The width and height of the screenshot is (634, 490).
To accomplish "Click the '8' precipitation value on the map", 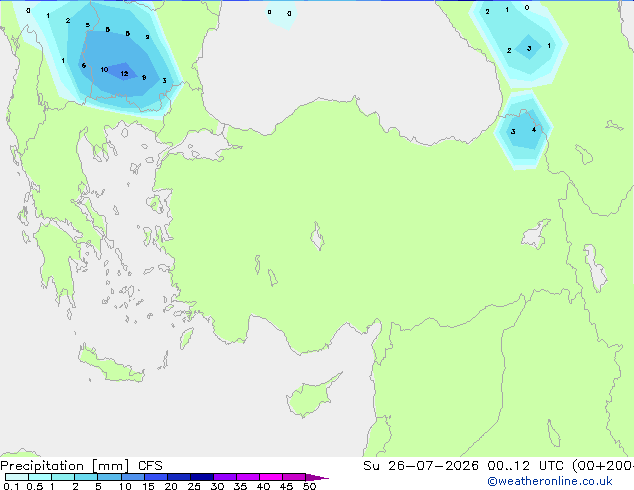I will (x=144, y=78).
